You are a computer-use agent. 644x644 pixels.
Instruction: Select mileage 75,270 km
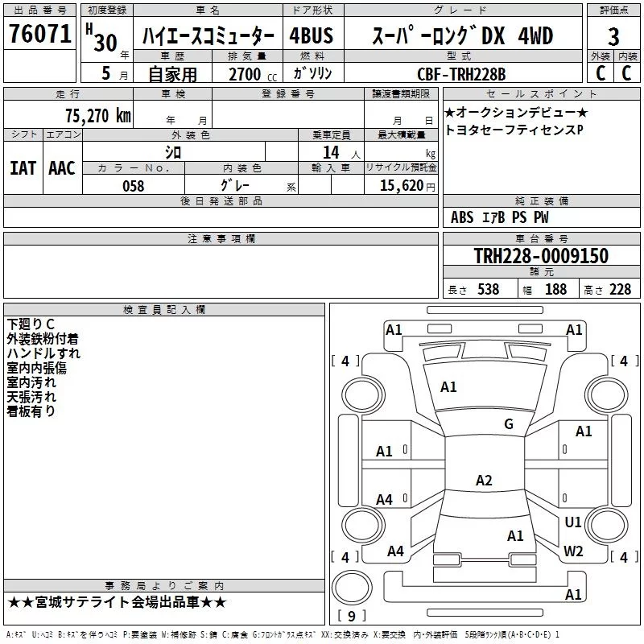[x=98, y=116]
